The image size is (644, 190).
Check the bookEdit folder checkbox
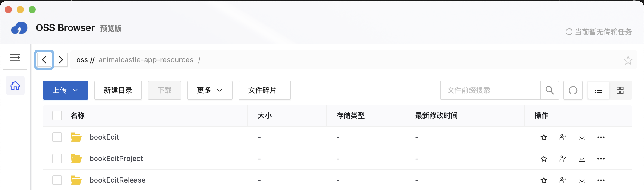(x=57, y=137)
